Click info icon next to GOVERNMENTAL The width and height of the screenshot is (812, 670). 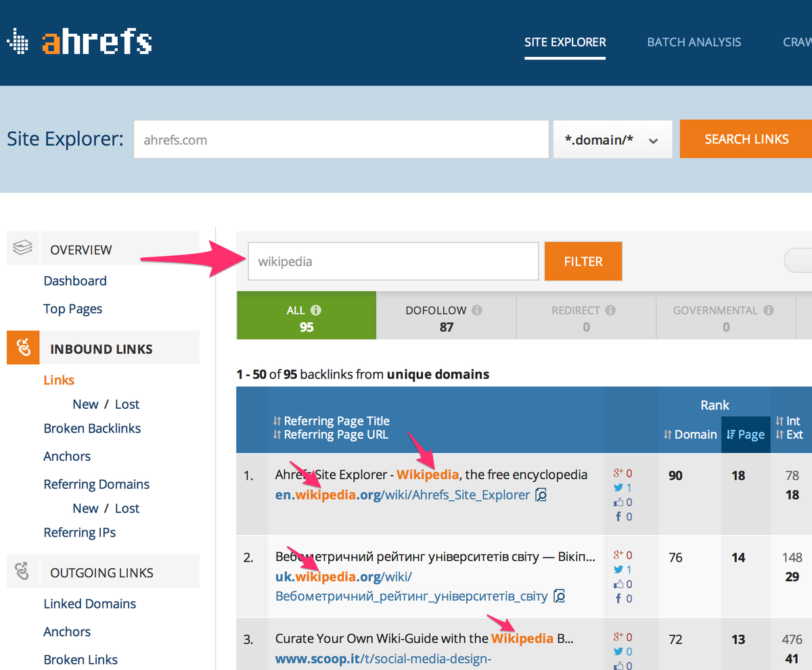coord(768,310)
